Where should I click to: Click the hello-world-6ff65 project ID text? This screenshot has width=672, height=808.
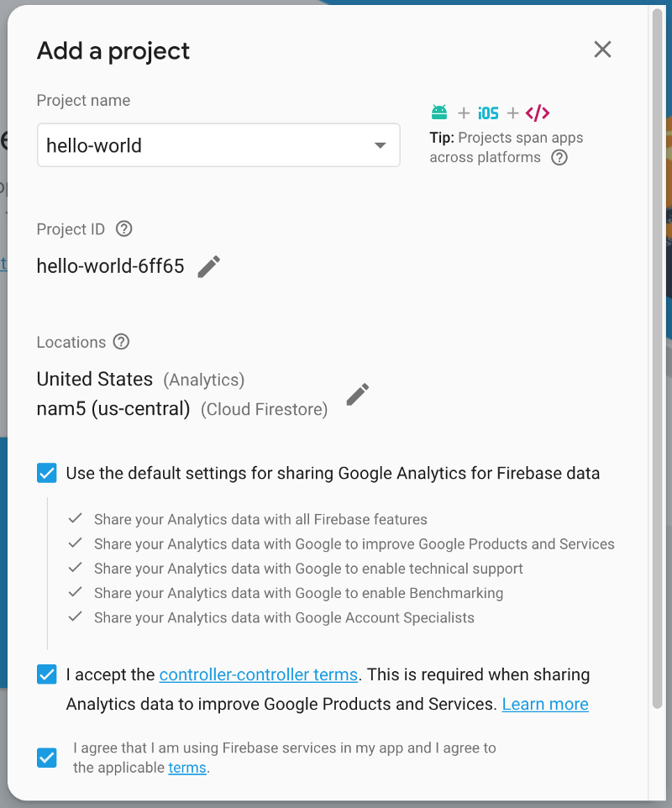110,267
